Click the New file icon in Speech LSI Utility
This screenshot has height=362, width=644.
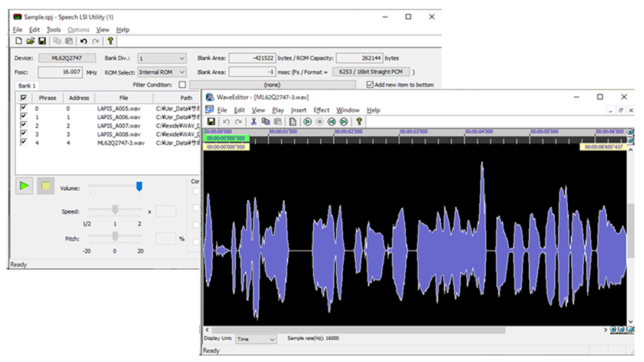pos(18,41)
